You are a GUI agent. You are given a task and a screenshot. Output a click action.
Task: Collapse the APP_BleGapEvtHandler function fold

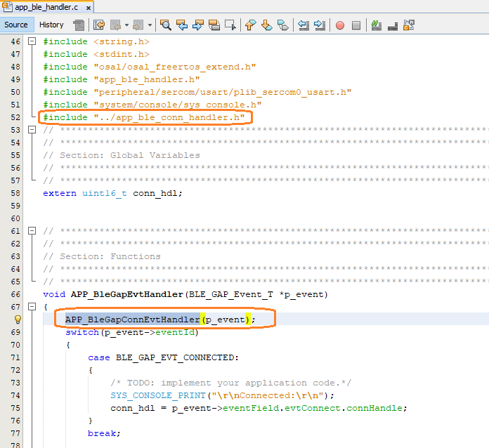[32, 306]
